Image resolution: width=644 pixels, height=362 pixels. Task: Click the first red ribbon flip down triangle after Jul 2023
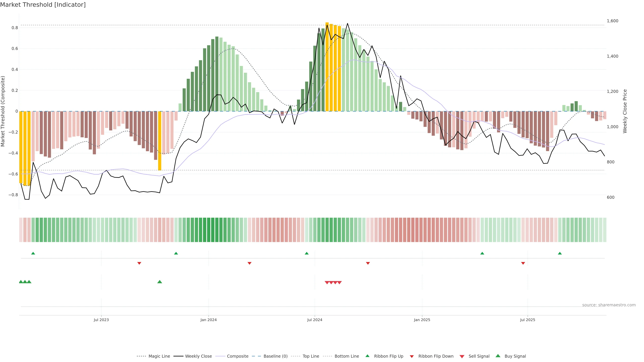coord(139,263)
